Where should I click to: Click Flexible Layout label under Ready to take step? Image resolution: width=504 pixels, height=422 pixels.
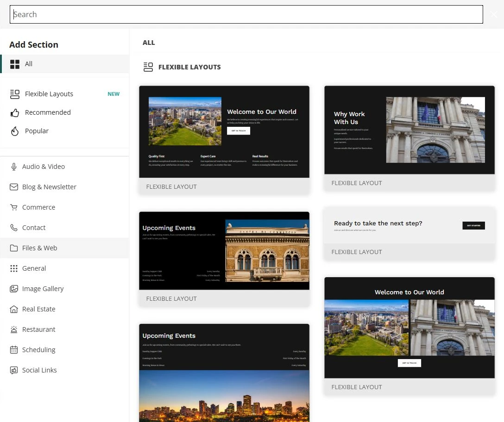[357, 252]
